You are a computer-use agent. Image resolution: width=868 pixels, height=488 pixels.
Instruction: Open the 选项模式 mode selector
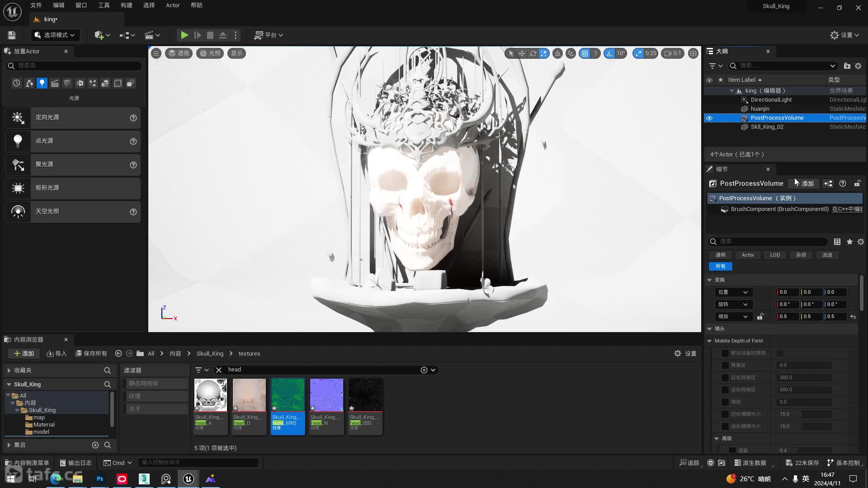[55, 35]
